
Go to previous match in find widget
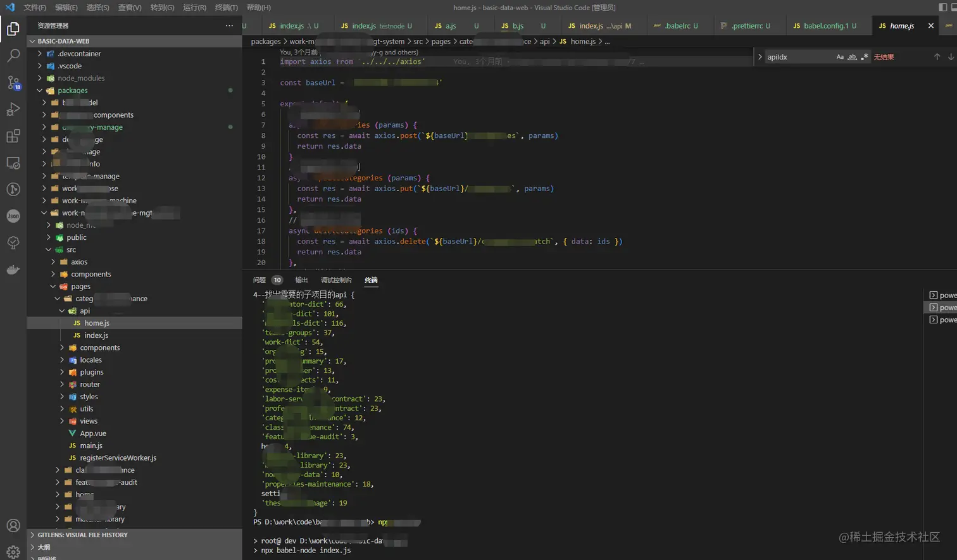click(x=937, y=57)
